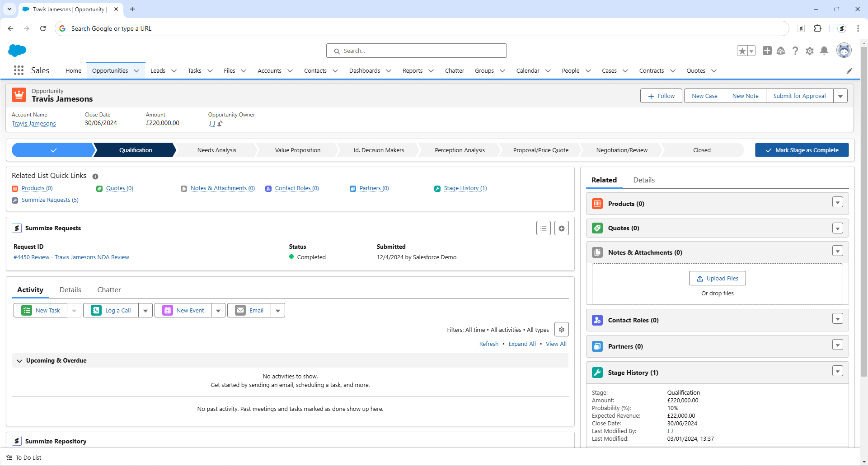The image size is (868, 466).
Task: Open more actions dropdown beside Submit for Approval
Action: point(840,96)
